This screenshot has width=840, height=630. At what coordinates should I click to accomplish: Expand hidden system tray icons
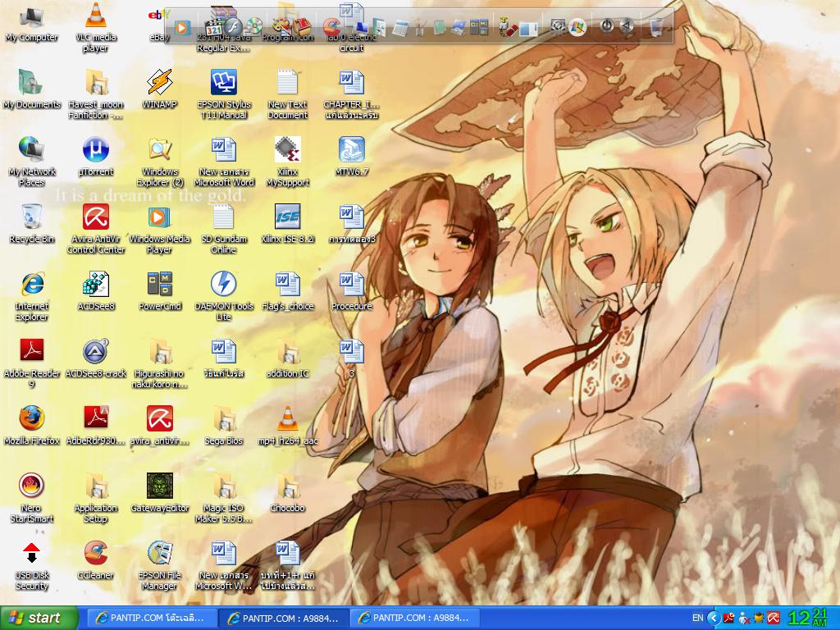coord(713,618)
